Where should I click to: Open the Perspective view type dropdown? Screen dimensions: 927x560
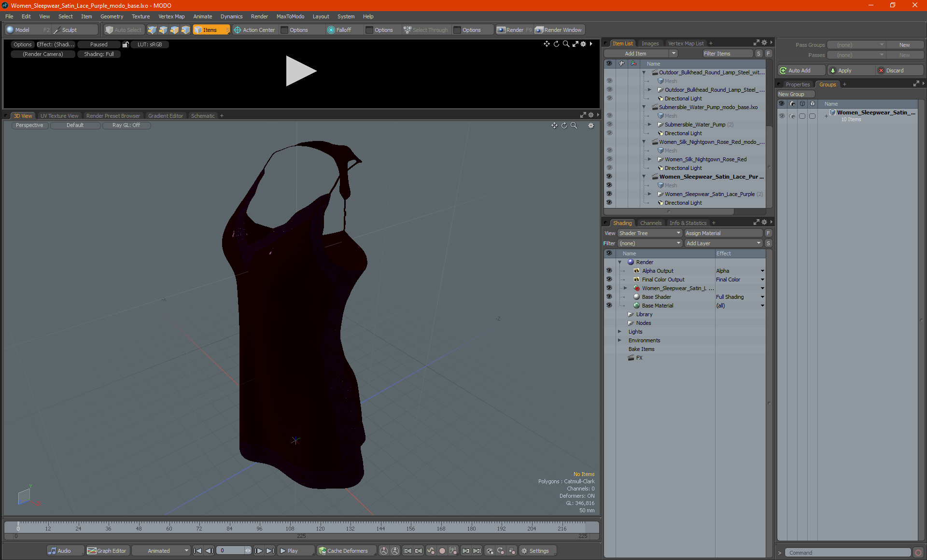click(29, 126)
